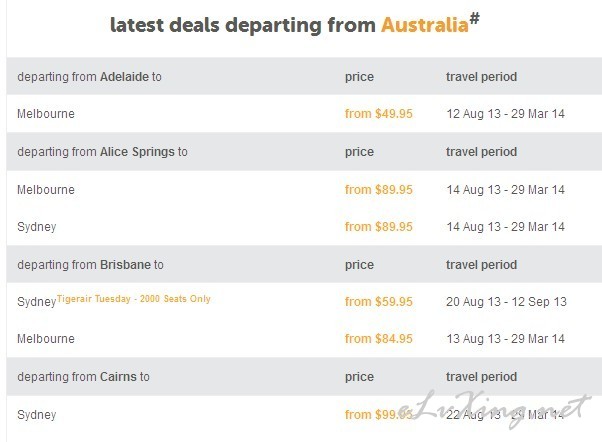
Task: Select the $99.95 Cairns–Sydney price
Action: click(379, 415)
